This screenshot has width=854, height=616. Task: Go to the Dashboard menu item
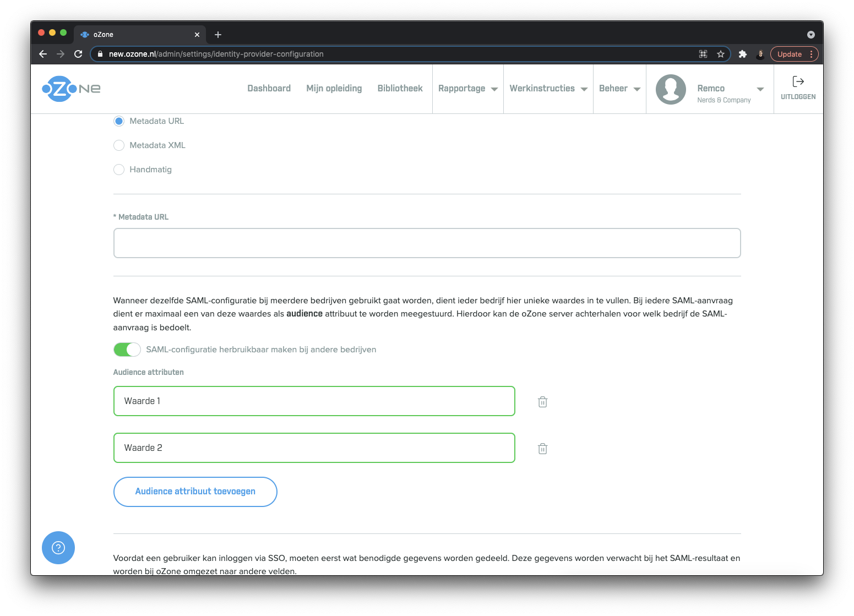coord(269,88)
